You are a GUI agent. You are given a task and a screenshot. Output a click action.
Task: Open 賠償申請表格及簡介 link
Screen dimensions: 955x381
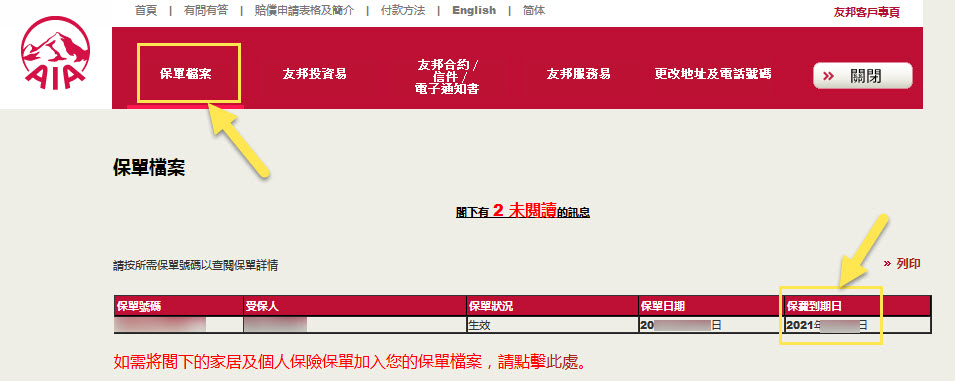pyautogui.click(x=304, y=10)
